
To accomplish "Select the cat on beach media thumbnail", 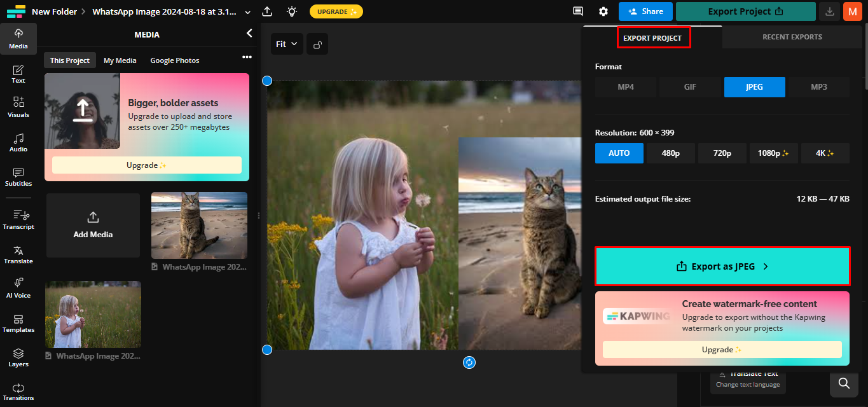I will point(199,225).
